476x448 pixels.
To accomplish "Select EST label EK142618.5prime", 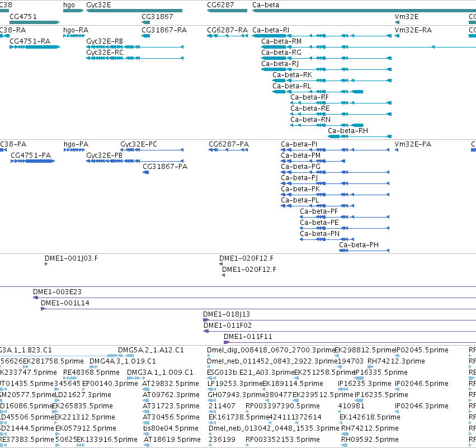I will [x=370, y=417].
